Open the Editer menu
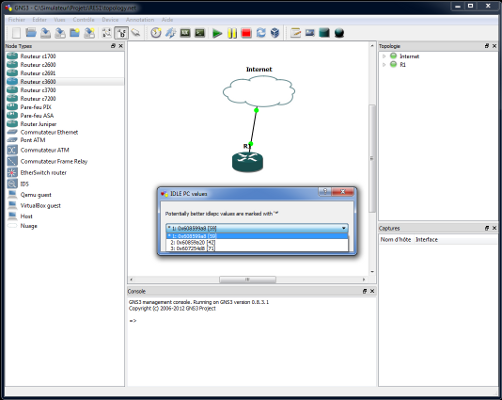The width and height of the screenshot is (502, 400). tap(40, 20)
